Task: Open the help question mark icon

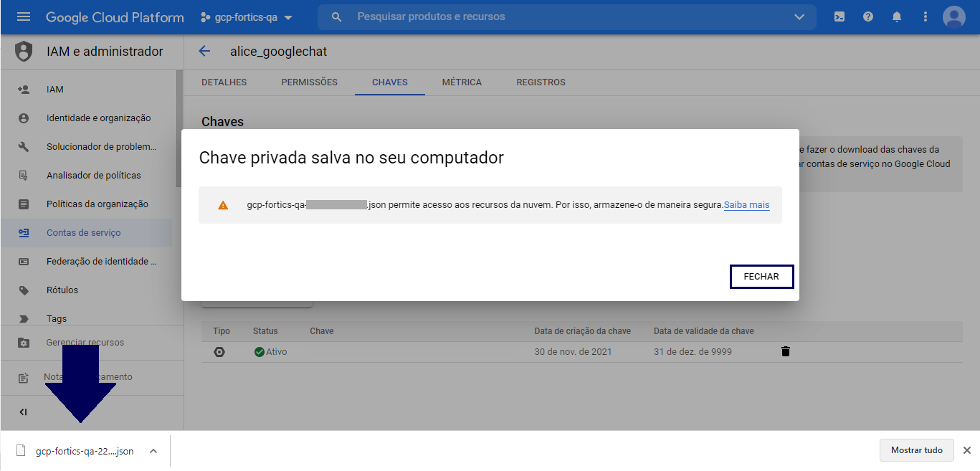Action: click(868, 17)
